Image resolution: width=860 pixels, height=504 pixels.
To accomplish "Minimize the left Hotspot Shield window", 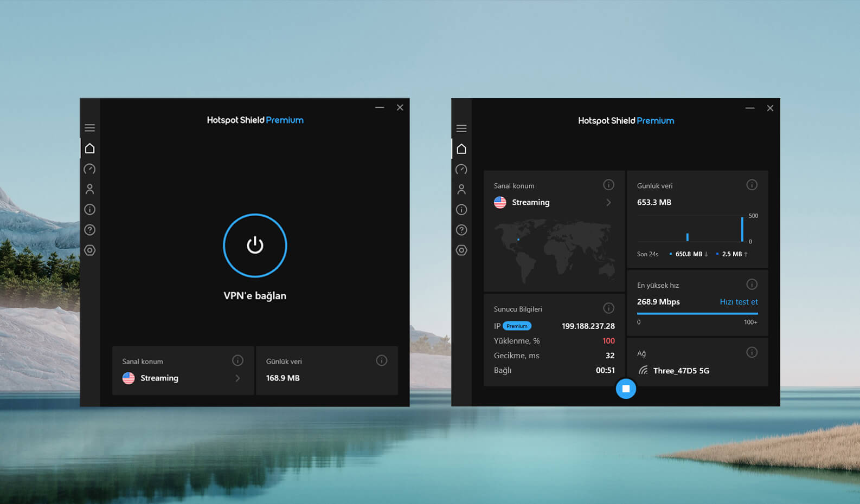I will point(380,107).
